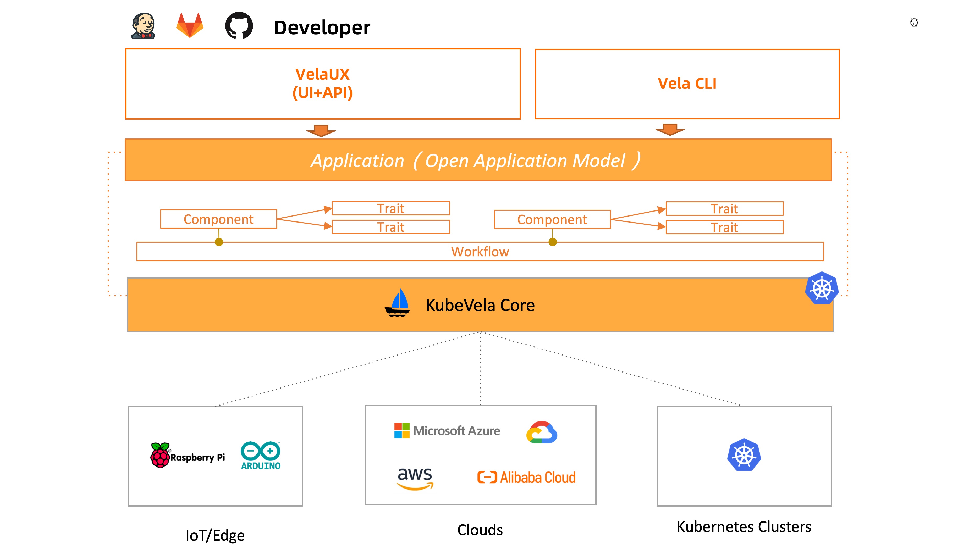The width and height of the screenshot is (980, 555).
Task: Select the Vela CLI box
Action: (687, 84)
